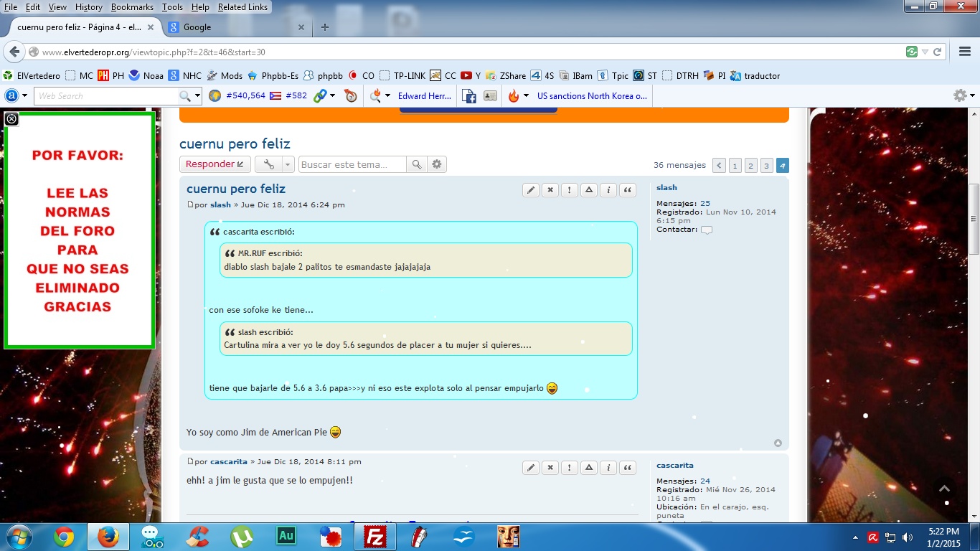Screen dimensions: 980x551
Task: Click the delete post X icon on slash's post
Action: coord(550,190)
